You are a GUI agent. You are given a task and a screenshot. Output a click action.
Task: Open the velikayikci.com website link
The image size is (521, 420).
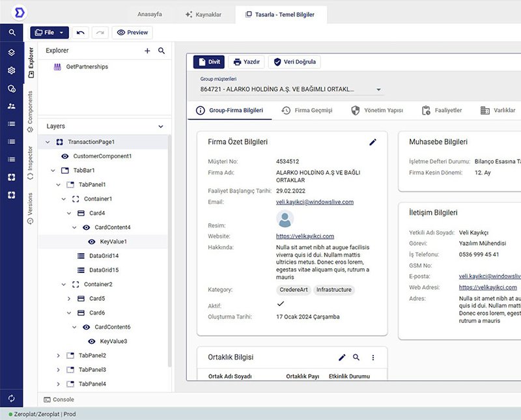click(x=305, y=236)
